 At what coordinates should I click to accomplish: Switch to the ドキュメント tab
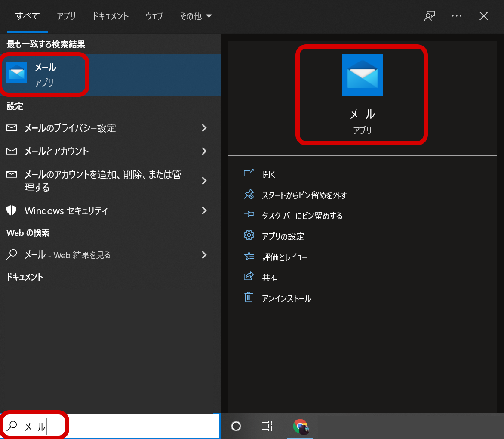coord(111,16)
